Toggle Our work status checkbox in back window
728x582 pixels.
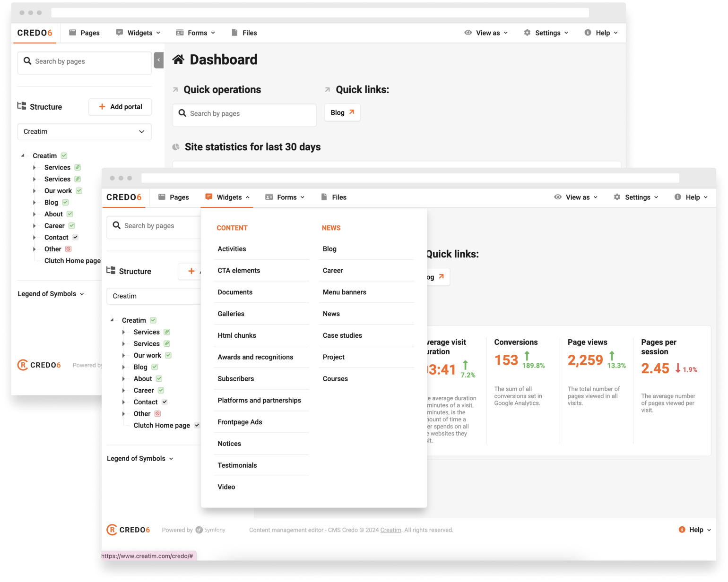point(79,190)
